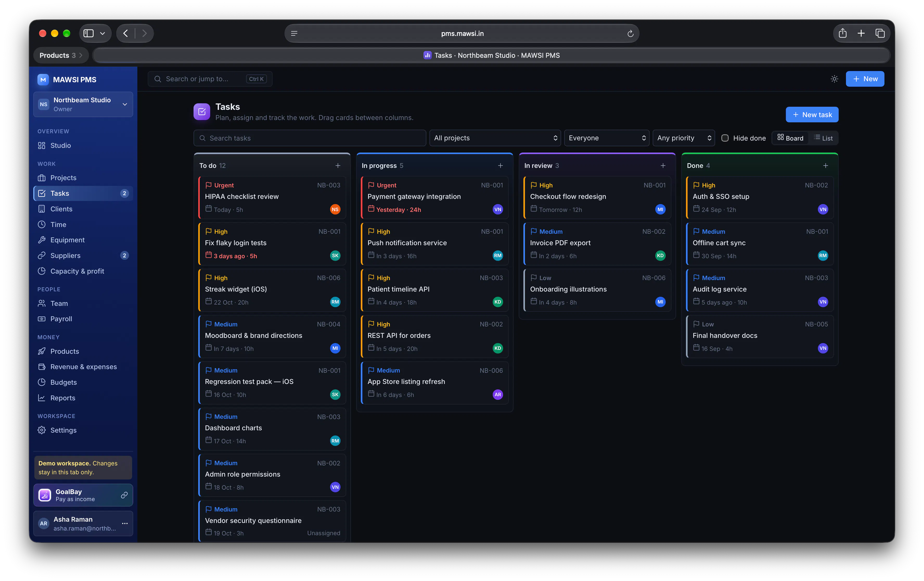The height and width of the screenshot is (581, 924).
Task: Toggle the light/dark theme sun icon
Action: (834, 79)
